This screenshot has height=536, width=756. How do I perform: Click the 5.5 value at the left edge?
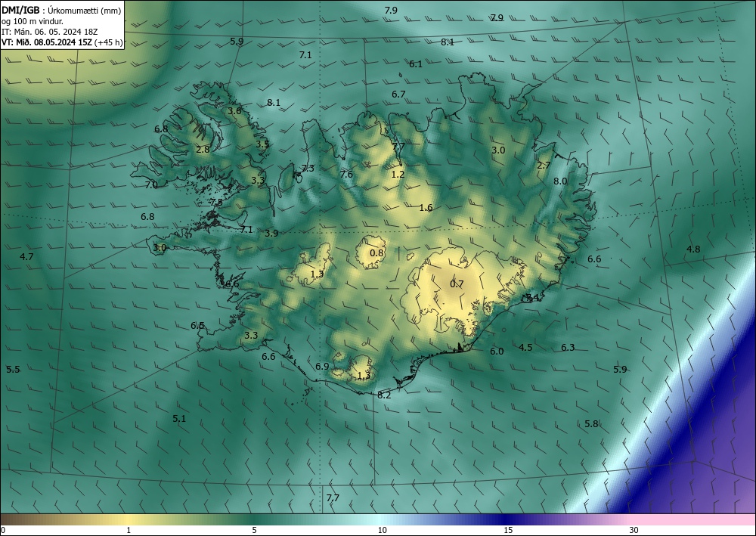13,370
